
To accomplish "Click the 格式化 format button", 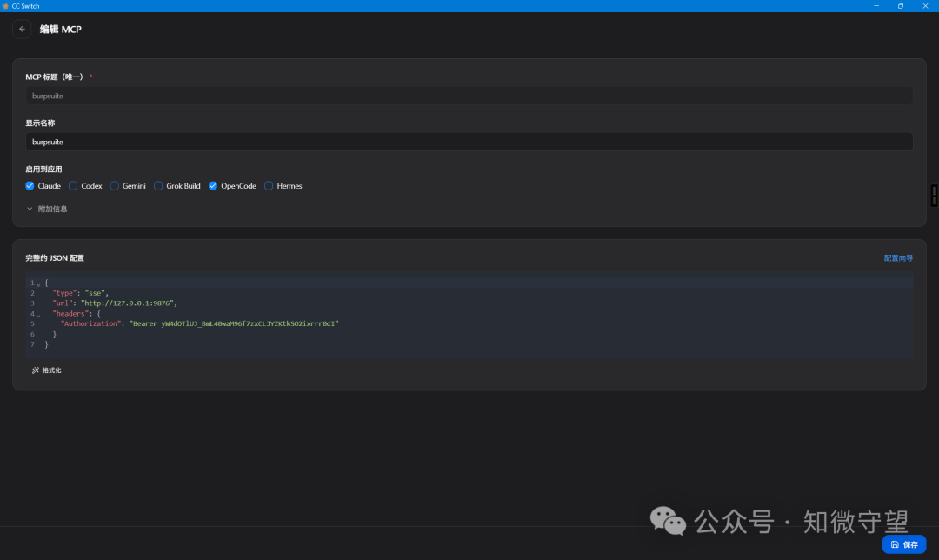I will click(x=47, y=370).
